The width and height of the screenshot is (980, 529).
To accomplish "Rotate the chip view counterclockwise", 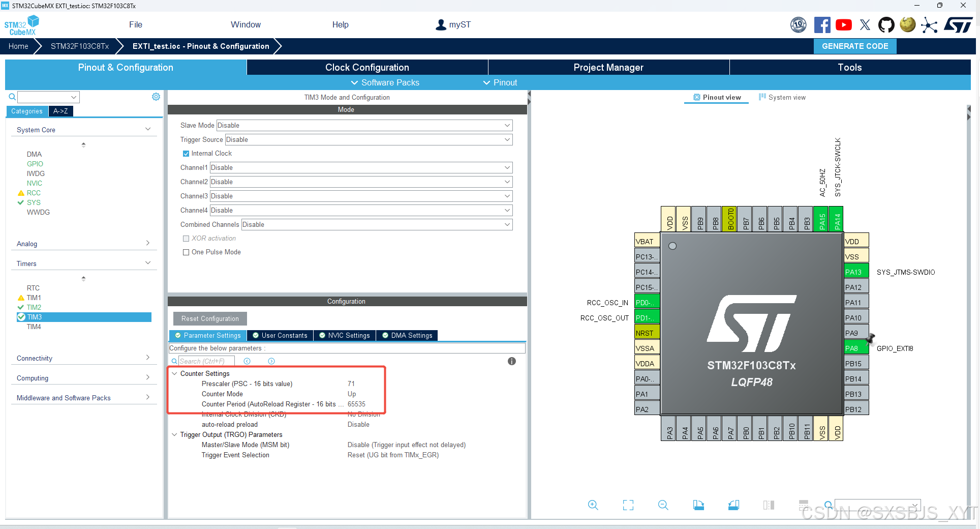I will [x=733, y=505].
